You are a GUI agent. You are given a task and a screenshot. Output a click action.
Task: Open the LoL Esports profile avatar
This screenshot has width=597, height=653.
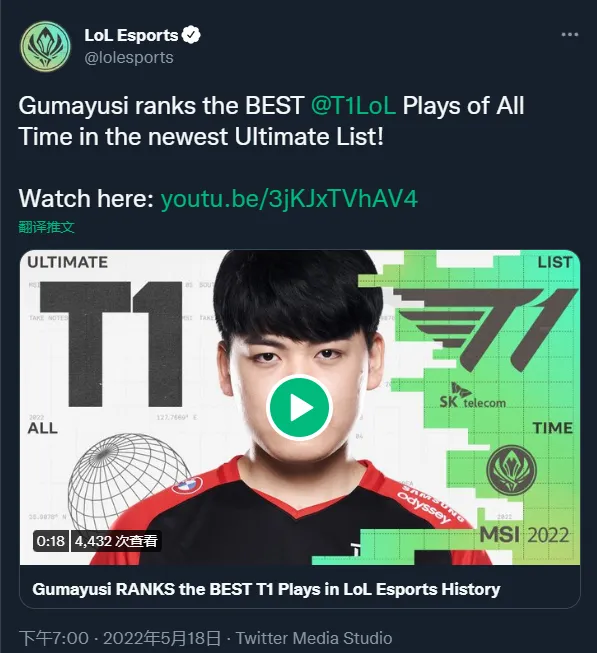(x=45, y=47)
